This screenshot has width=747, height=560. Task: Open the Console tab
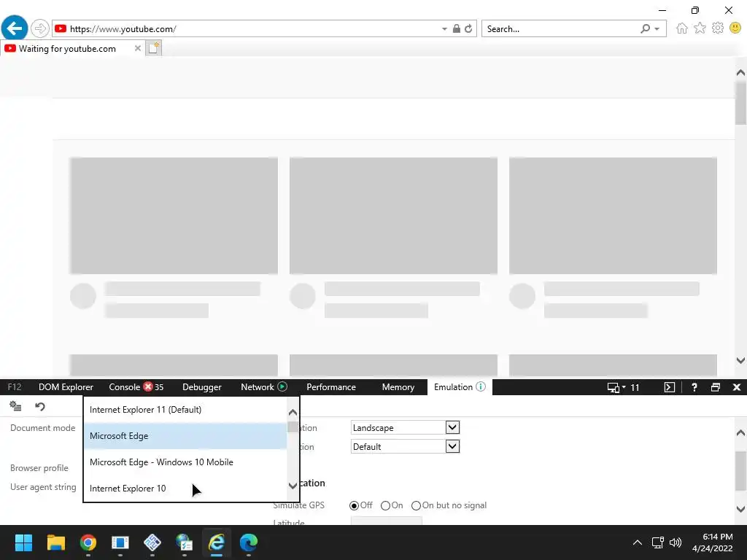[x=124, y=387]
